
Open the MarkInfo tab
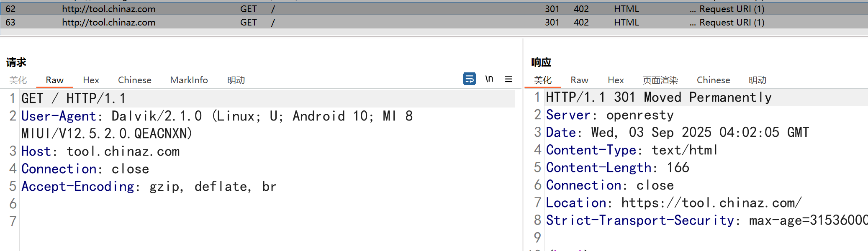tap(189, 80)
